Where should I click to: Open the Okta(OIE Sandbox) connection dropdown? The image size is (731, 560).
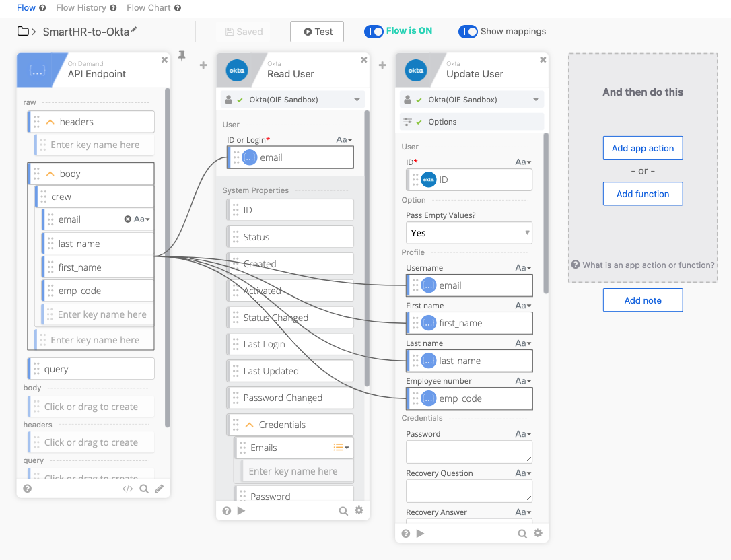pos(293,98)
